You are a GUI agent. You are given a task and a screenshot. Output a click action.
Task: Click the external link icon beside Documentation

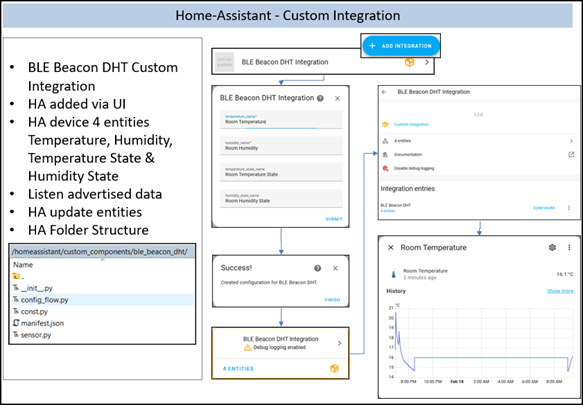571,155
